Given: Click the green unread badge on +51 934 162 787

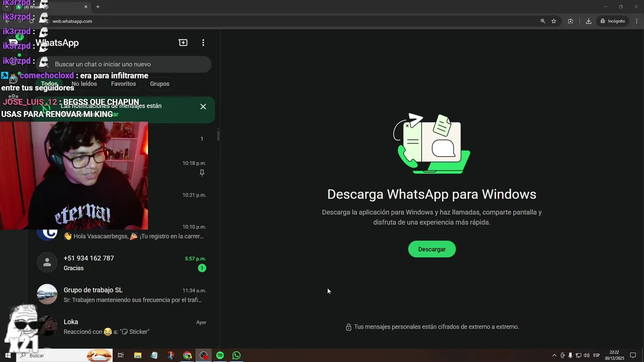Looking at the screenshot, I should tap(202, 268).
